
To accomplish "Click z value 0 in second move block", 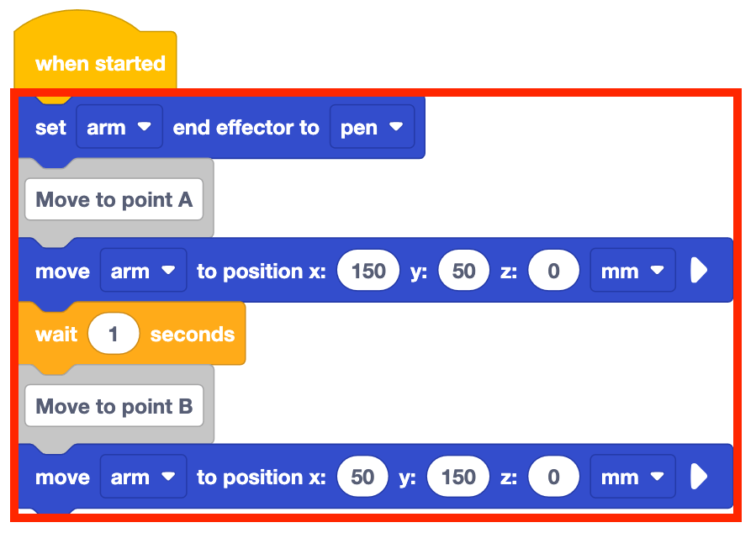I will (x=553, y=478).
